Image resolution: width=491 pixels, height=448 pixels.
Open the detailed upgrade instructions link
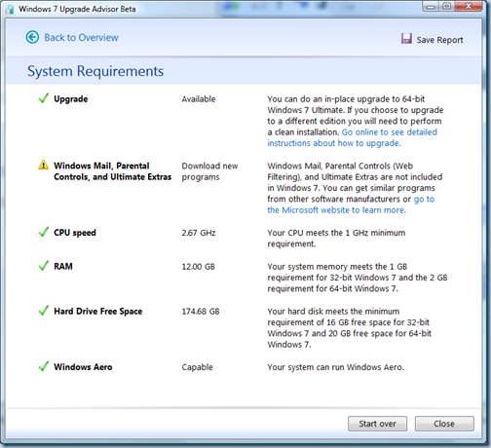tap(352, 137)
